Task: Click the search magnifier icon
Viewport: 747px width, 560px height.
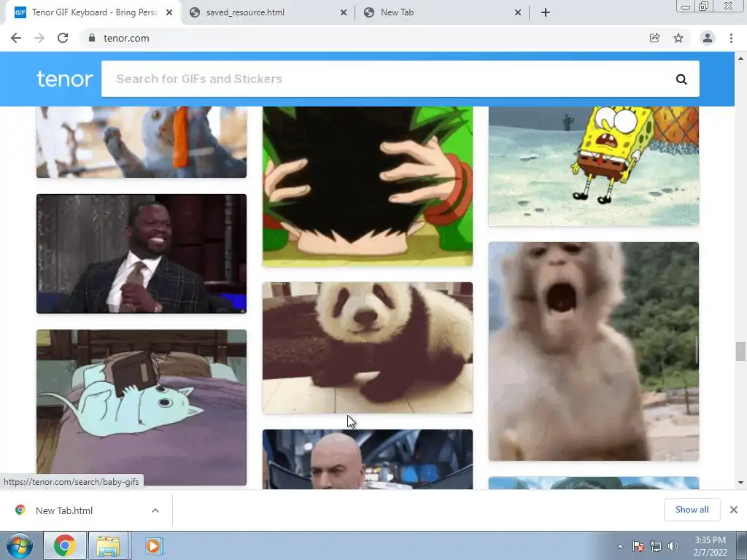Action: point(681,79)
